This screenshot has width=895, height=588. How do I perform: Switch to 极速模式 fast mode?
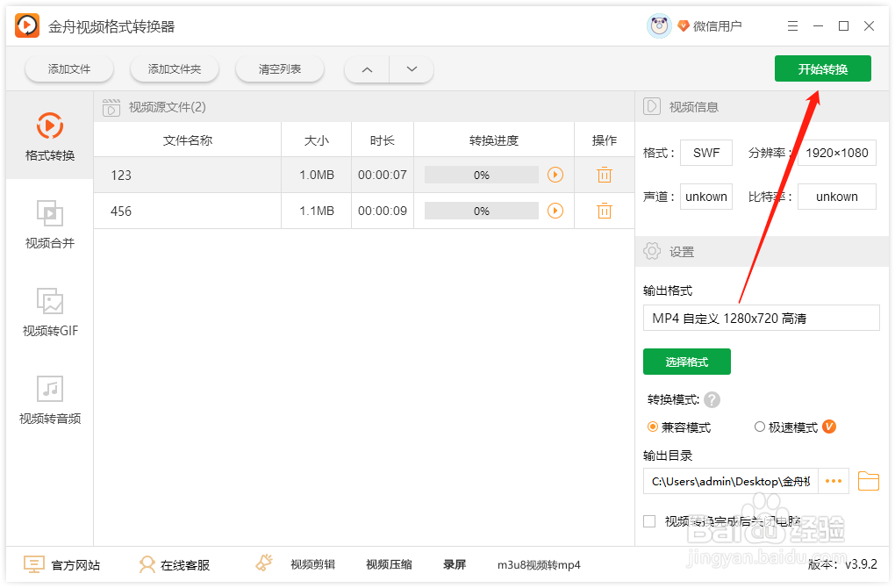point(758,427)
